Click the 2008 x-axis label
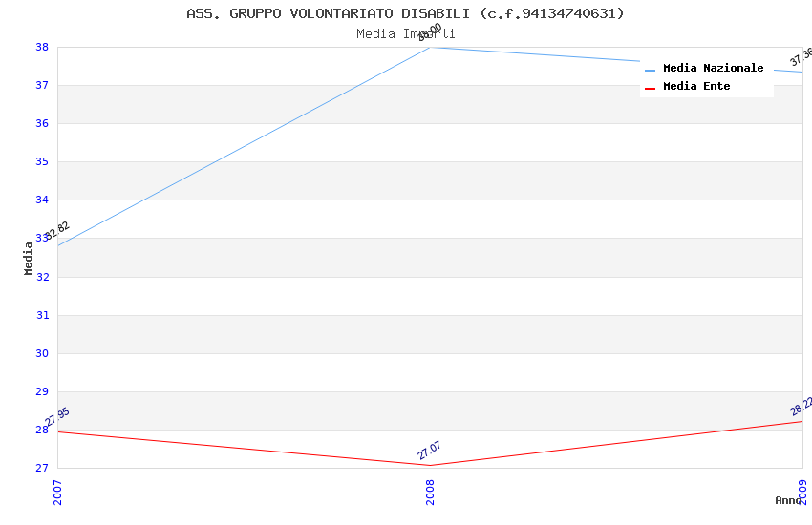The height and width of the screenshot is (525, 812). 430,493
